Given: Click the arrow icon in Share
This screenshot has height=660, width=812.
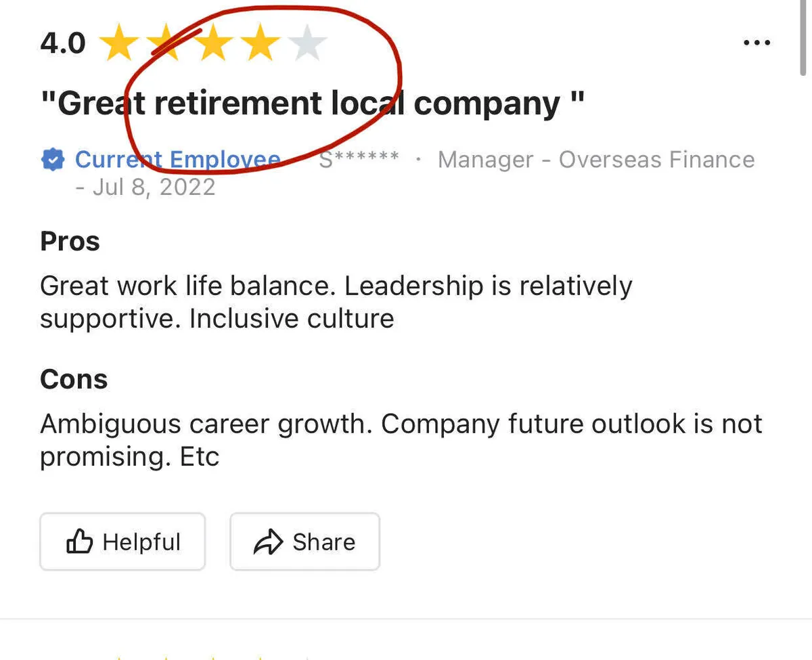Looking at the screenshot, I should coord(267,542).
